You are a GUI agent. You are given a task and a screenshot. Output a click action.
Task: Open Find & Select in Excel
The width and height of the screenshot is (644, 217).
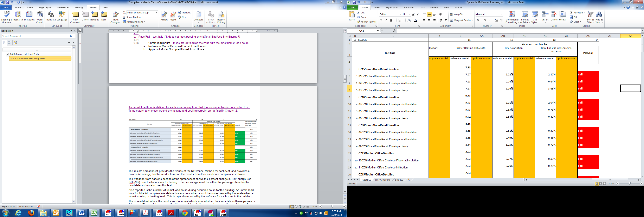click(x=599, y=18)
